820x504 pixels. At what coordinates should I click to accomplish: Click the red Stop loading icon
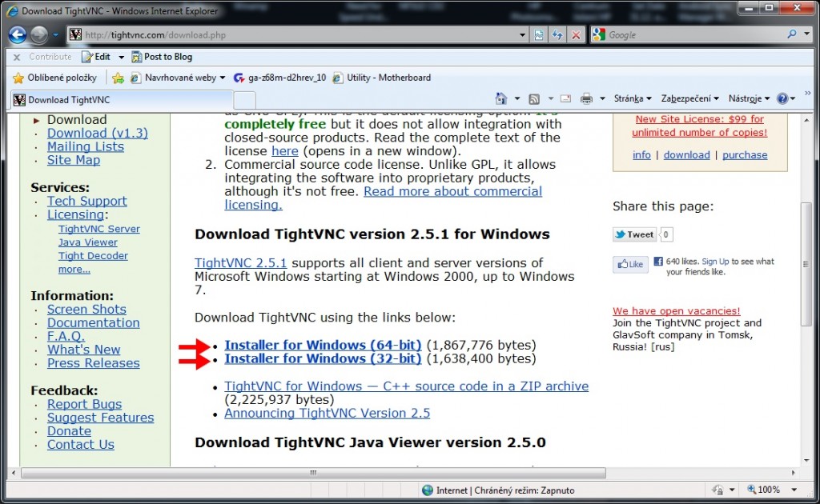click(576, 35)
